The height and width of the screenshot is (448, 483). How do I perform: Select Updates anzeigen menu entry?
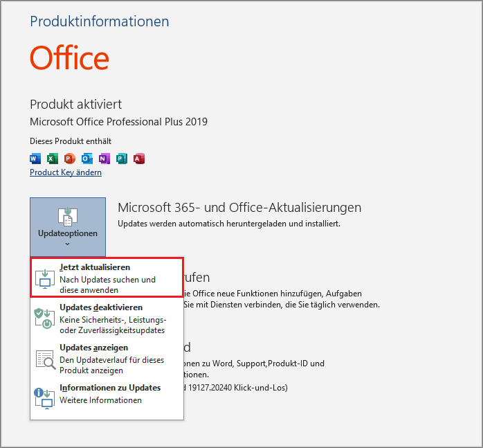[x=107, y=359]
